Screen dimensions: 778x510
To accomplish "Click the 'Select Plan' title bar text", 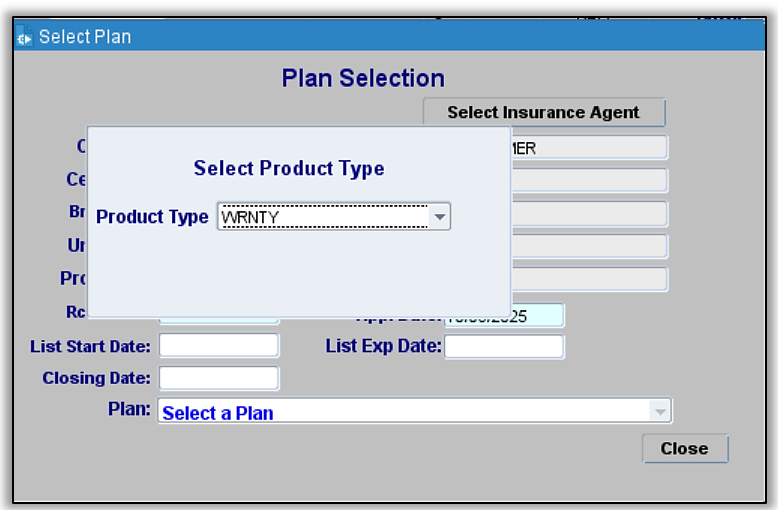I will pyautogui.click(x=85, y=37).
